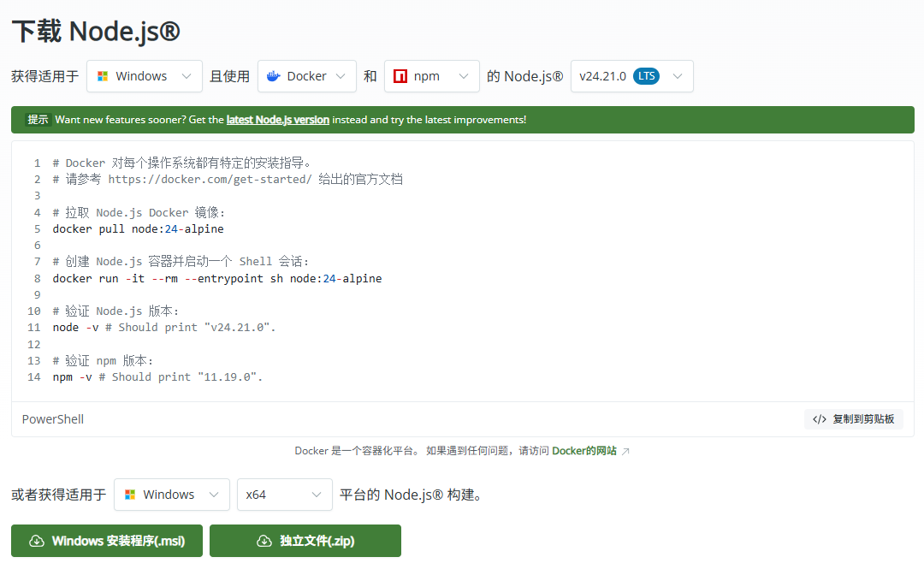The width and height of the screenshot is (924, 569).
Task: Expand chevron of the npm selector
Action: click(464, 76)
